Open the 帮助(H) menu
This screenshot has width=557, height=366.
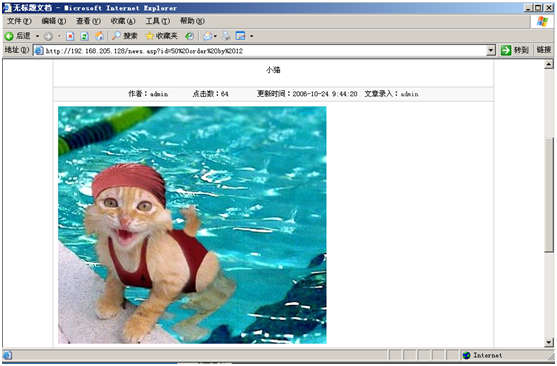coord(192,21)
